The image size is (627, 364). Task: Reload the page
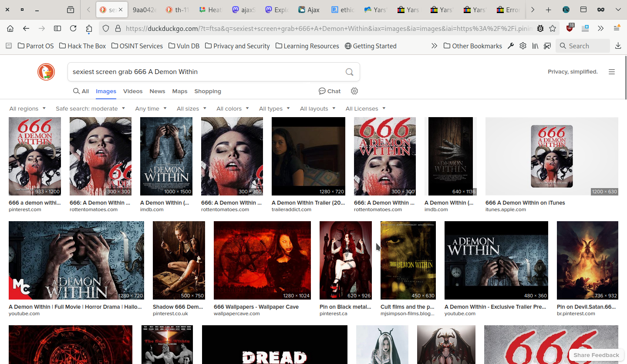pos(73,28)
